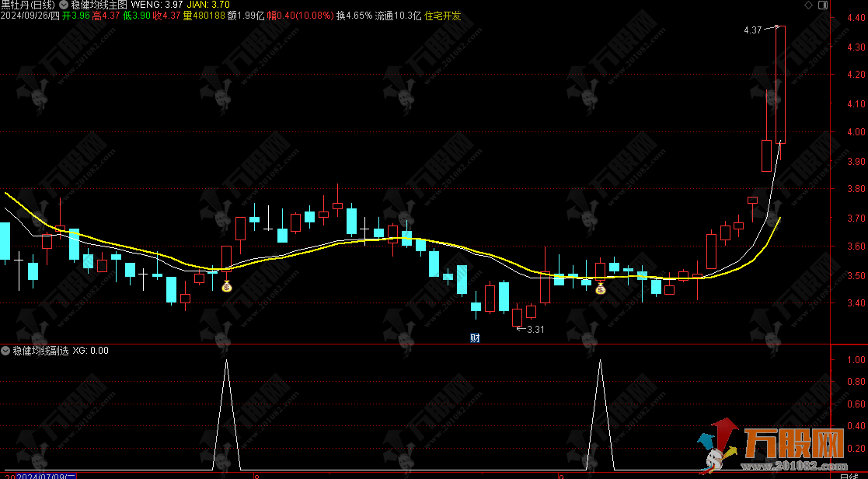The image size is (868, 479).
Task: Click the diamond icon at top right
Action: click(x=808, y=5)
